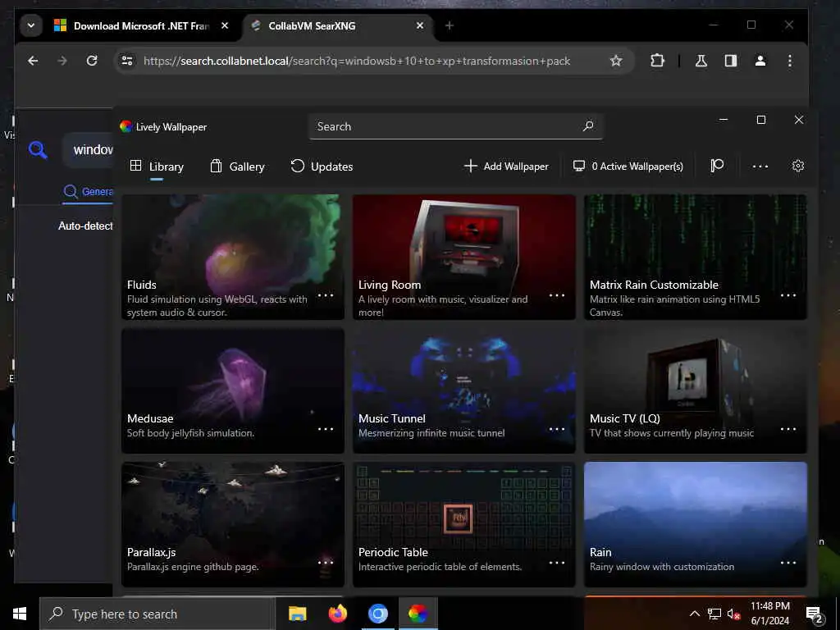Select the Living Room wallpaper
The image size is (840, 630).
point(464,257)
